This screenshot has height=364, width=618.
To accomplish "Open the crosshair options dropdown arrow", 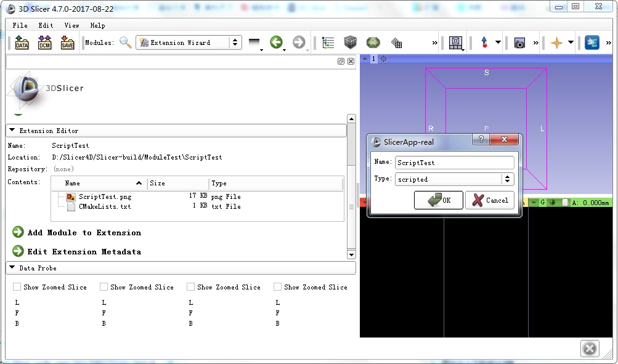I will click(x=571, y=42).
